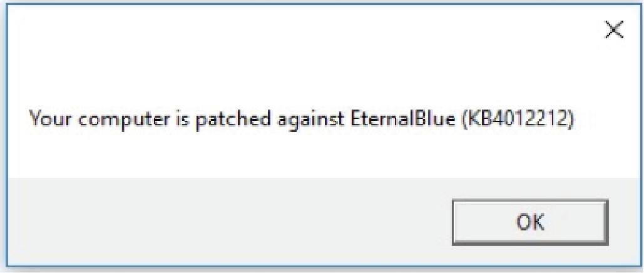Click the word "is" in the message
The height and width of the screenshot is (273, 644).
(183, 119)
